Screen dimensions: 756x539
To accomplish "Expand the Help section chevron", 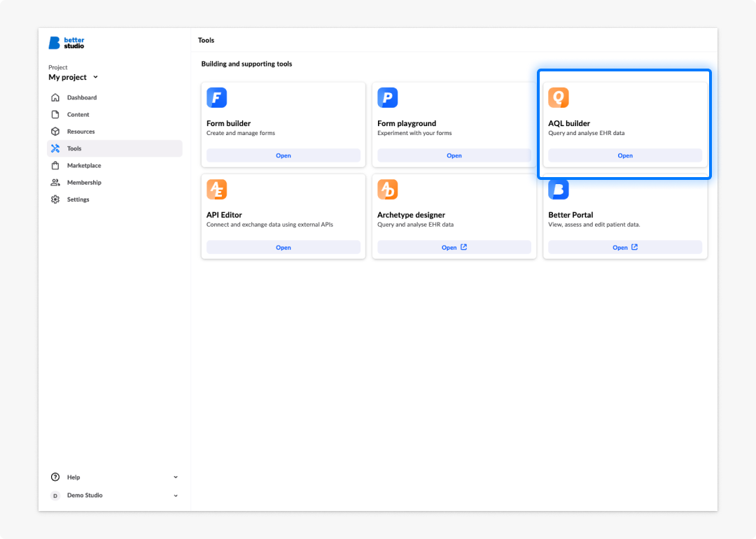I will tap(176, 477).
